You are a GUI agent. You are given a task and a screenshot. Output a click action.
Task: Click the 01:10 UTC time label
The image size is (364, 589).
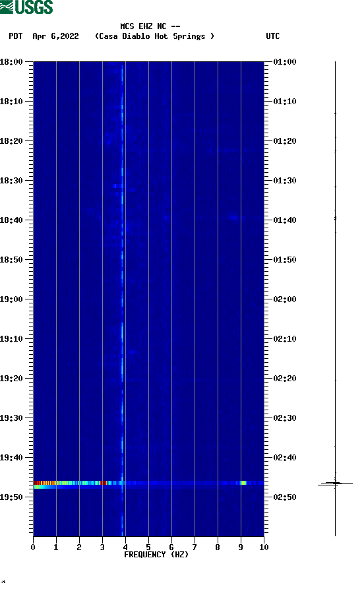point(285,102)
